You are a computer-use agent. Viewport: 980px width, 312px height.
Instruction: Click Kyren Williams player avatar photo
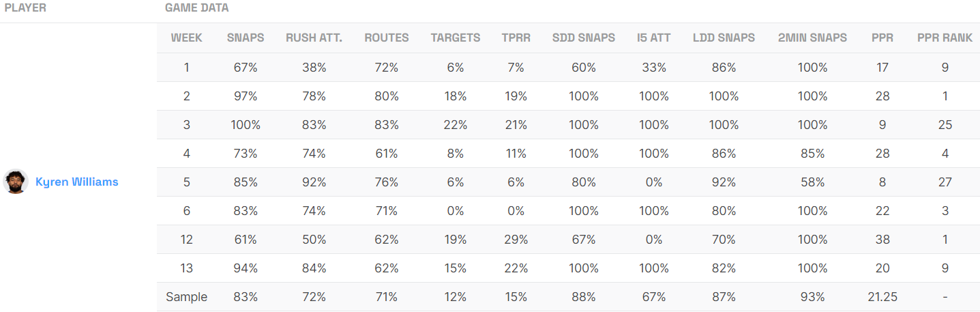coord(14,182)
